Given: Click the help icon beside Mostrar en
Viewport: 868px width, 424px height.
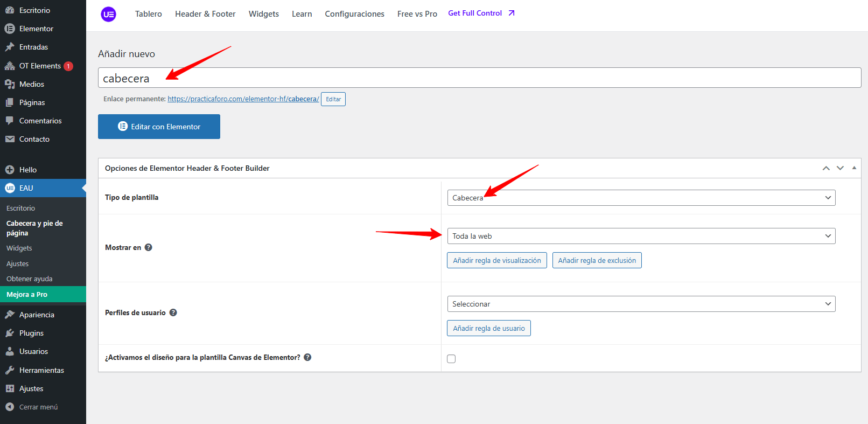Looking at the screenshot, I should click(x=149, y=247).
